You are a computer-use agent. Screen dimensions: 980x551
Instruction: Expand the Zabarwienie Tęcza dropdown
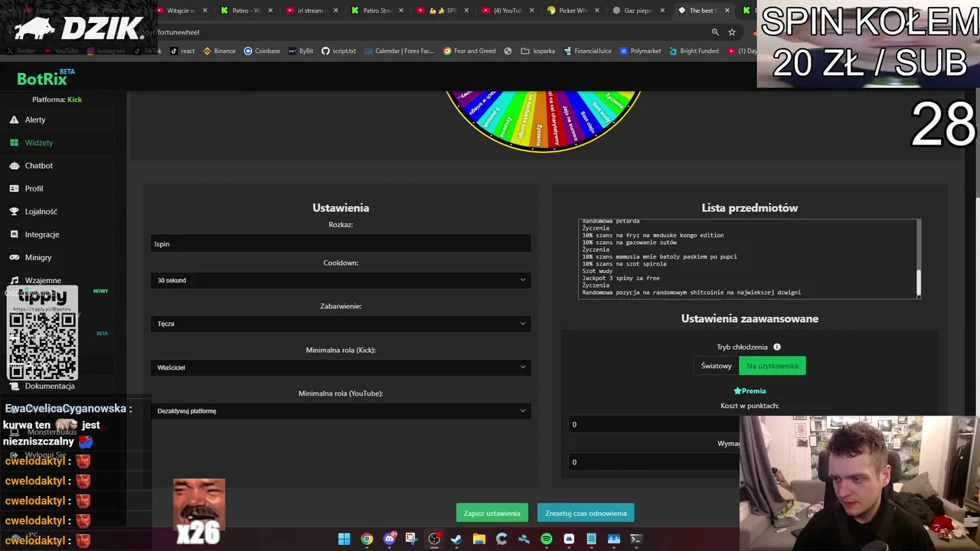pos(341,324)
